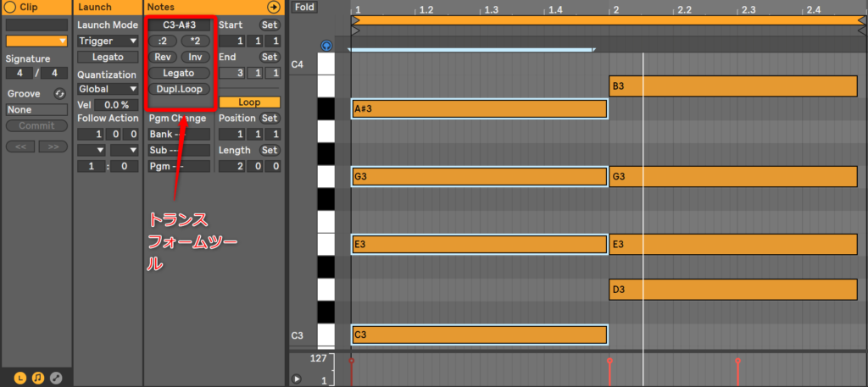Image resolution: width=868 pixels, height=387 pixels.
Task: Click the Vel 0.0 % field
Action: 116,104
